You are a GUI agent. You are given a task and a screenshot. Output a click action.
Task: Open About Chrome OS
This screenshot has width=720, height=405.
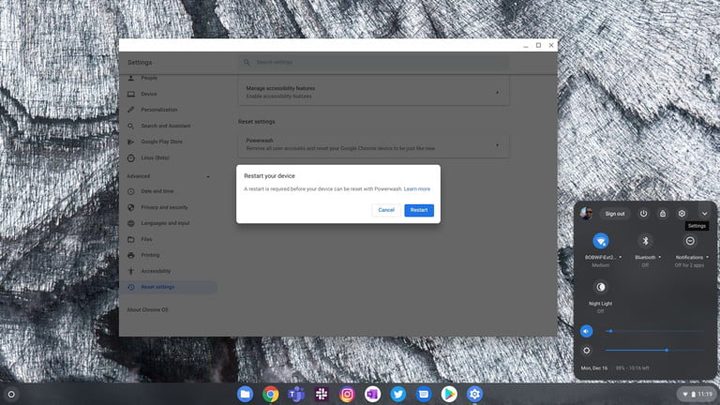click(x=147, y=309)
